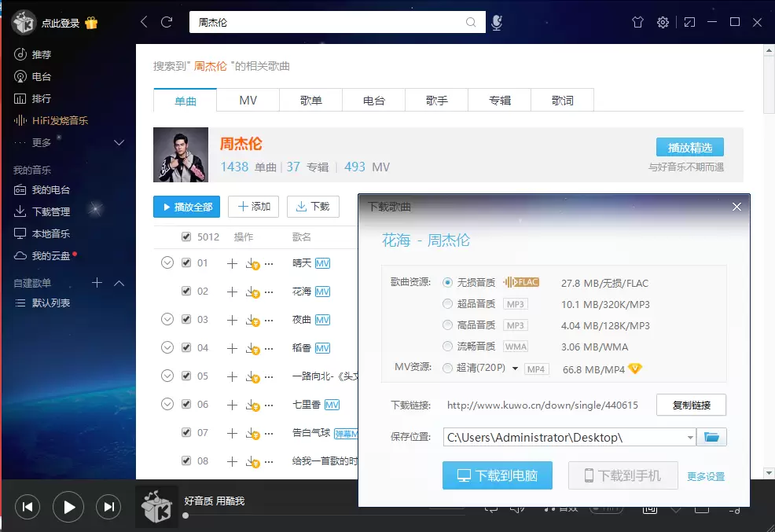Open more options for song 04 稻香
The width and height of the screenshot is (775, 532).
point(269,348)
